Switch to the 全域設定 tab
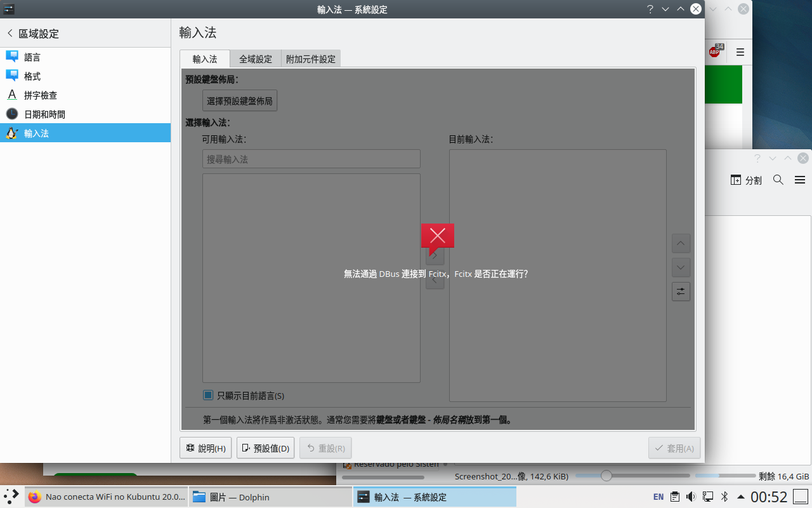Viewport: 812px width, 508px height. pyautogui.click(x=256, y=59)
